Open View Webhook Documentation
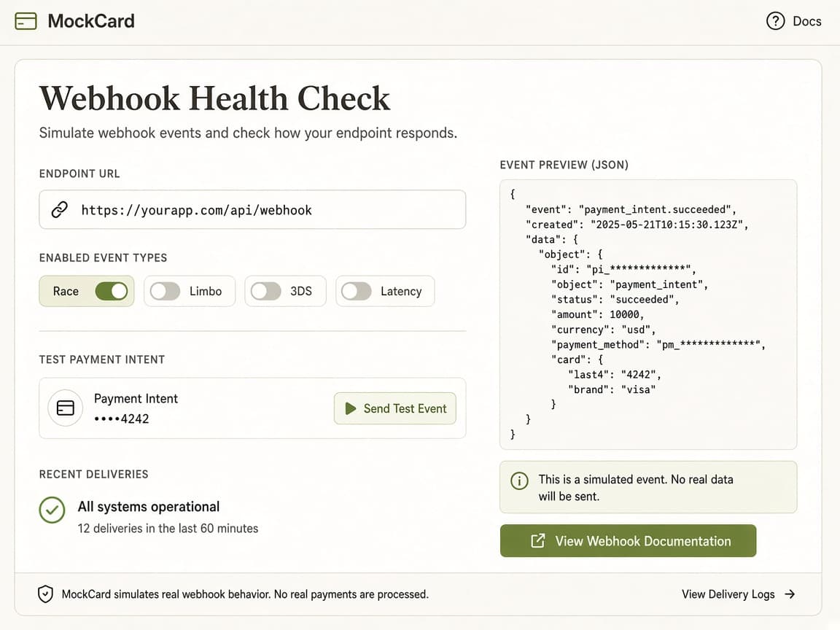Image resolution: width=840 pixels, height=630 pixels. (628, 541)
